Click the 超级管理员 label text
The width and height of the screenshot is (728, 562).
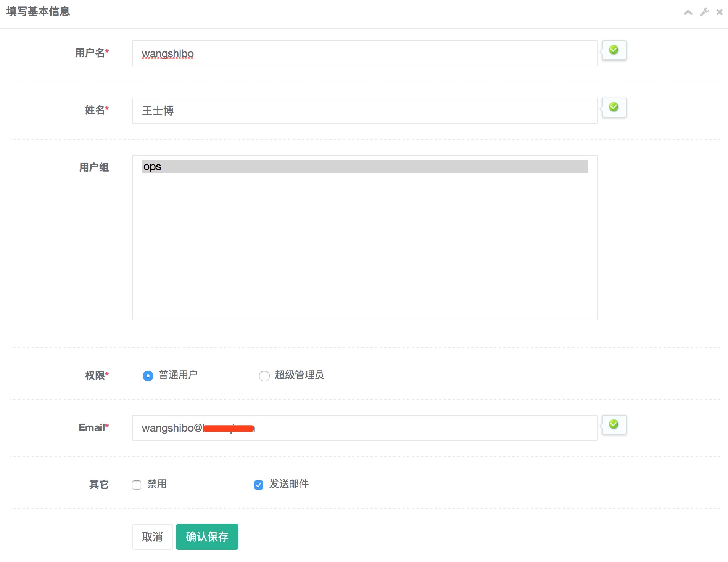click(300, 375)
